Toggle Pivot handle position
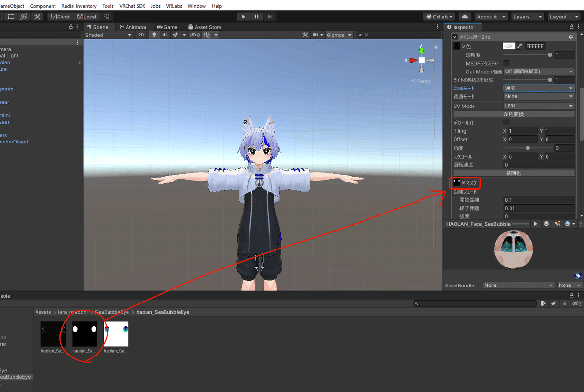The image size is (584, 392). point(61,17)
